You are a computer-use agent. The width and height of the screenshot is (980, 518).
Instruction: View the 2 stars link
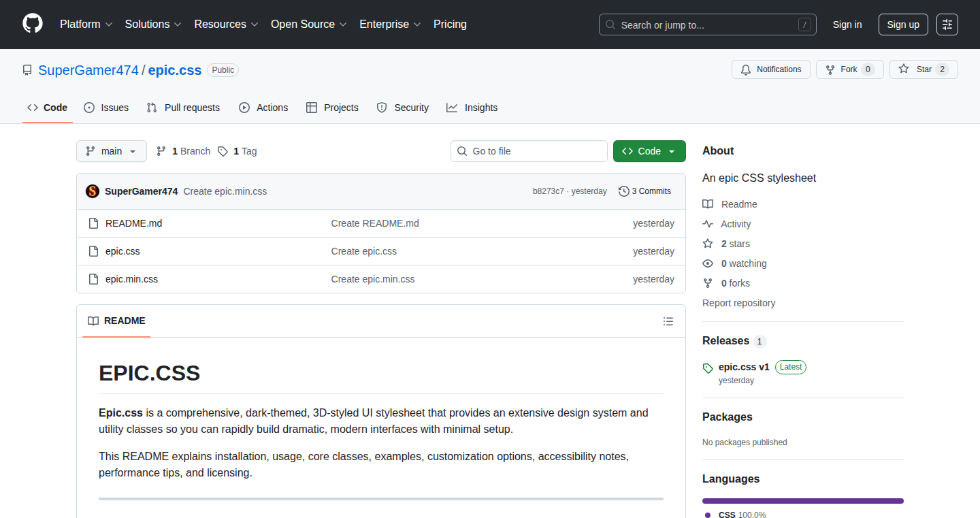726,244
